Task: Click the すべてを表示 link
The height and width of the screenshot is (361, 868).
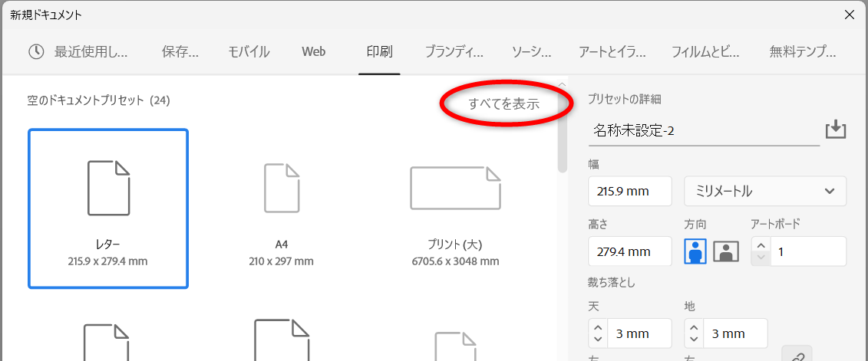Action: [503, 104]
